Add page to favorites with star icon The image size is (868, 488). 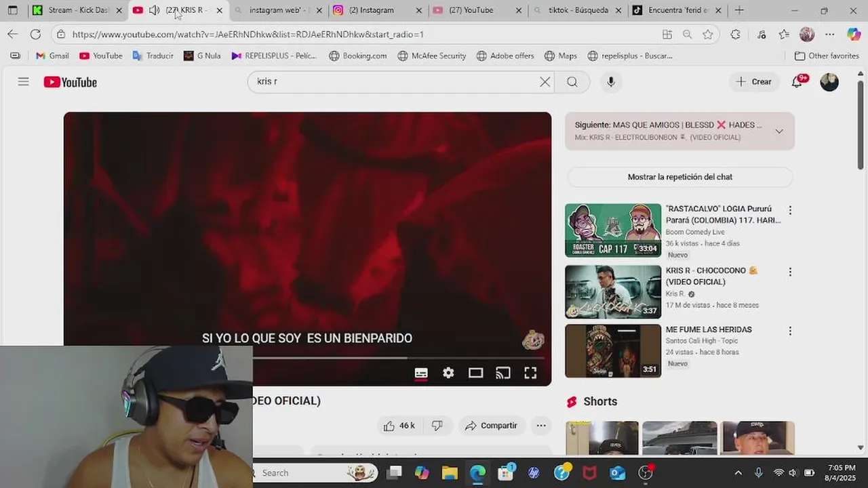[x=707, y=34]
